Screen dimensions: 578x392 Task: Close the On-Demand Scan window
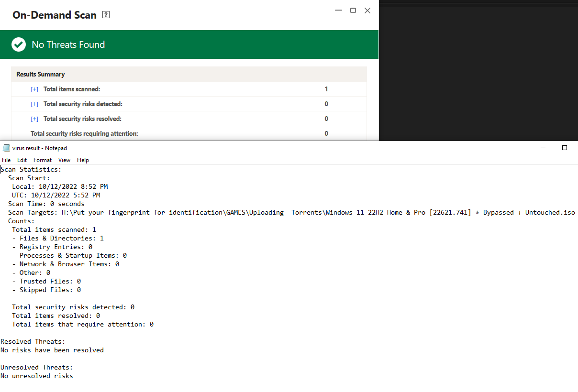[367, 11]
